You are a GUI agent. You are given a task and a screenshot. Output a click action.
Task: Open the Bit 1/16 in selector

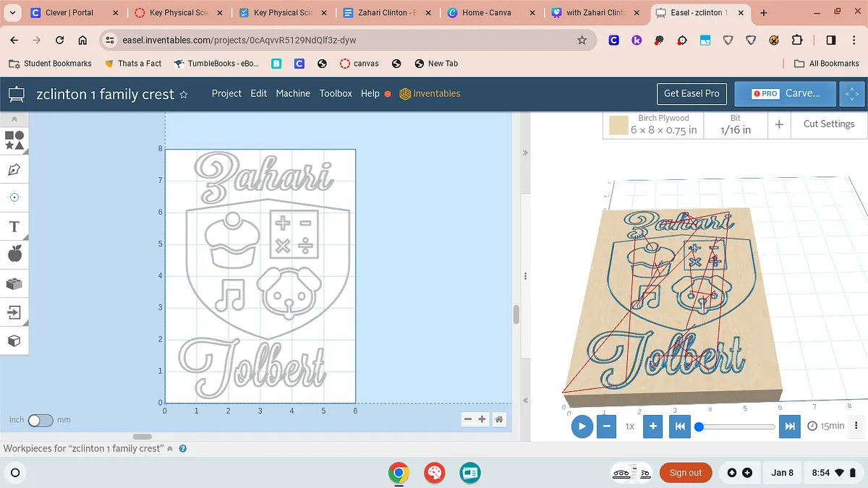tap(735, 124)
